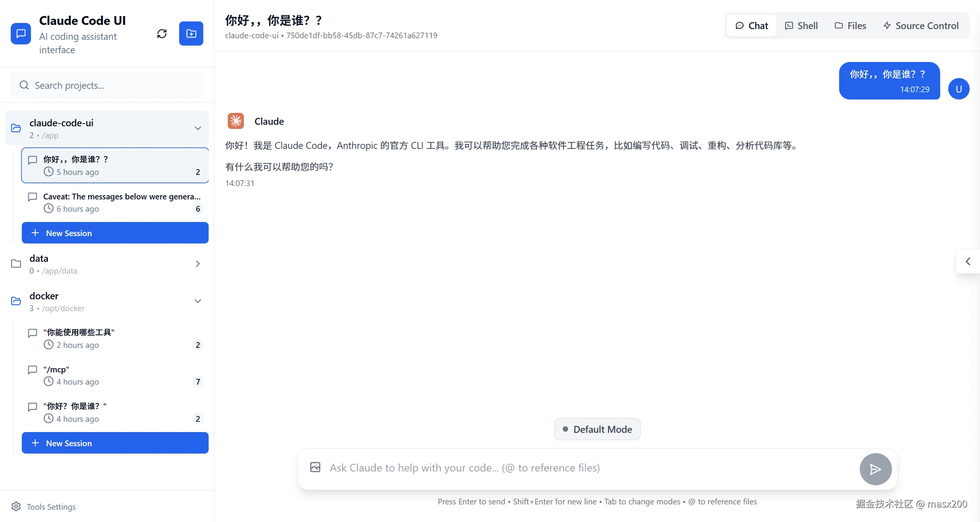The width and height of the screenshot is (980, 522).
Task: Click the search magnifier icon
Action: point(24,85)
